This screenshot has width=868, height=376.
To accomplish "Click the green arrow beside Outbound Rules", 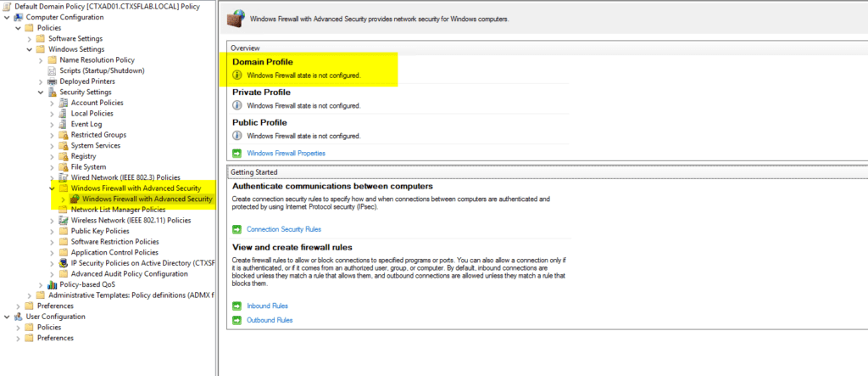I will pos(237,320).
